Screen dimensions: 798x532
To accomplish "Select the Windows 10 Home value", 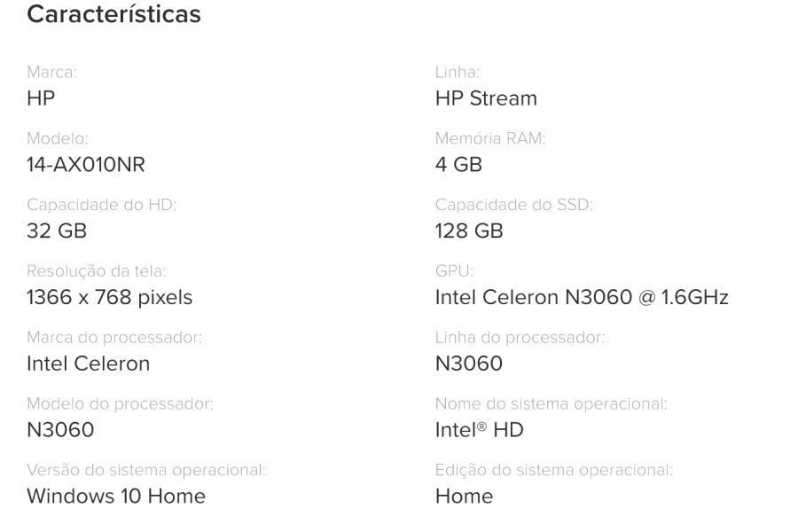I will [116, 497].
